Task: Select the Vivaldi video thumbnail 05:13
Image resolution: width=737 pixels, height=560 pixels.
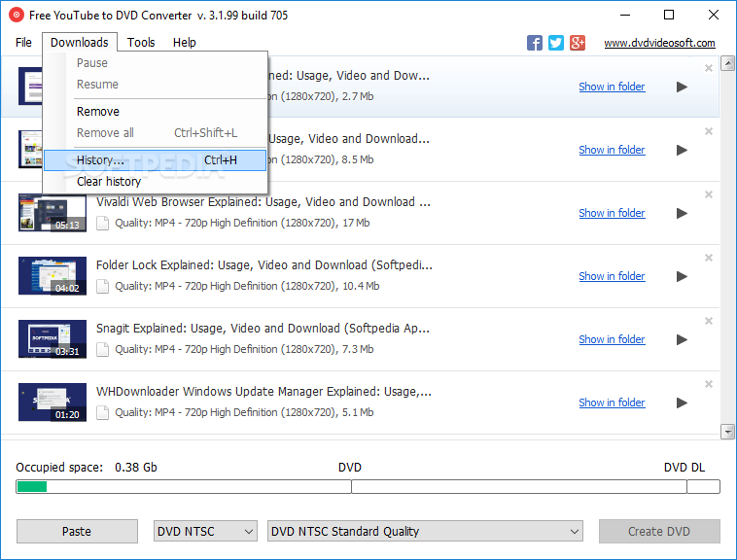Action: click(53, 213)
